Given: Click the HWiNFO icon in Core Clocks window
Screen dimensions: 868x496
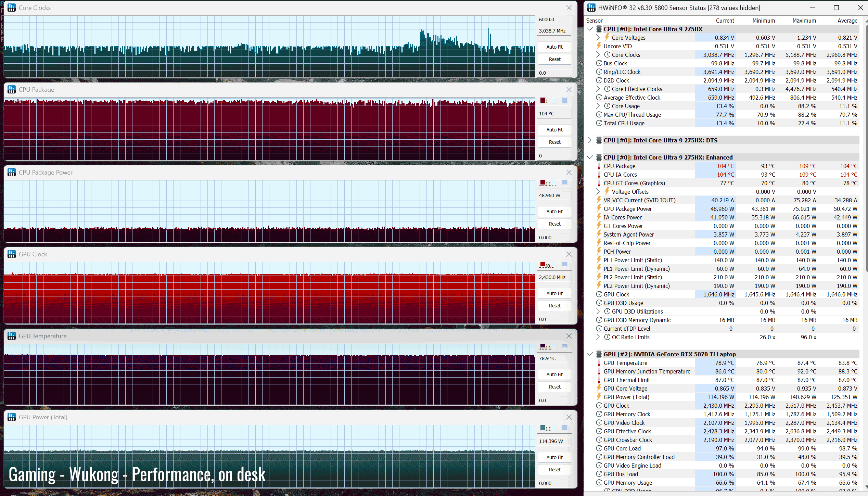Looking at the screenshot, I should (x=12, y=8).
